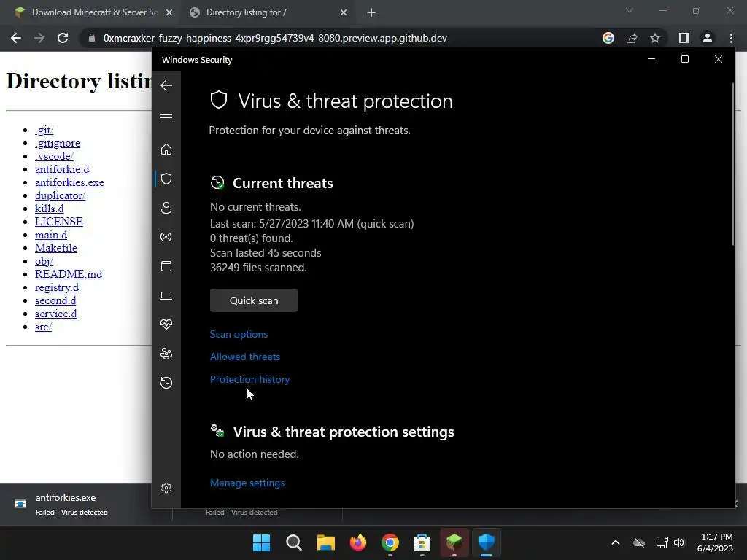747x560 pixels.
Task: Open Manage settings link
Action: click(x=247, y=483)
